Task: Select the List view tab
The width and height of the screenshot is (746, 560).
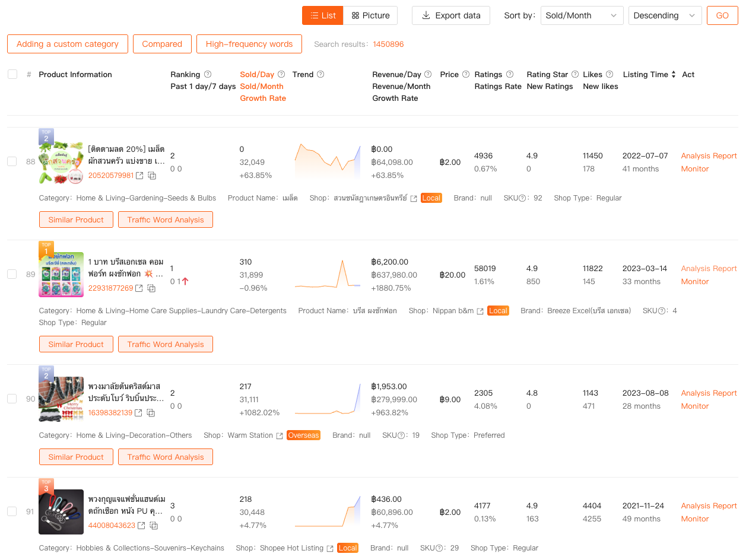Action: coord(322,15)
